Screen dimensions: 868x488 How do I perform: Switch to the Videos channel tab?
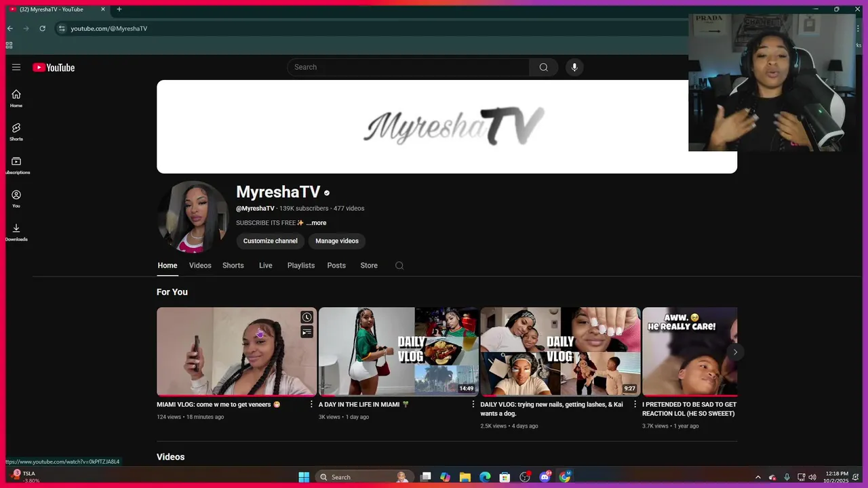tap(200, 266)
